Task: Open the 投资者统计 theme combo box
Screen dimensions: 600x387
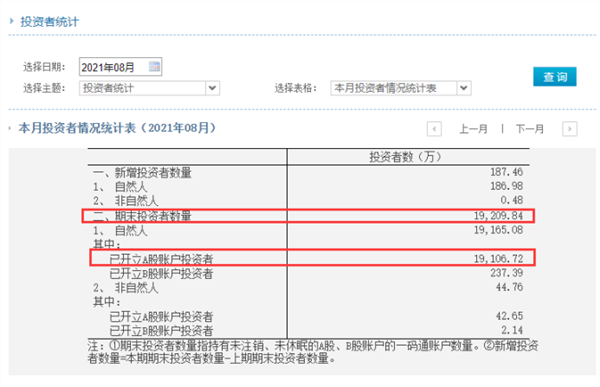Action: pos(149,88)
